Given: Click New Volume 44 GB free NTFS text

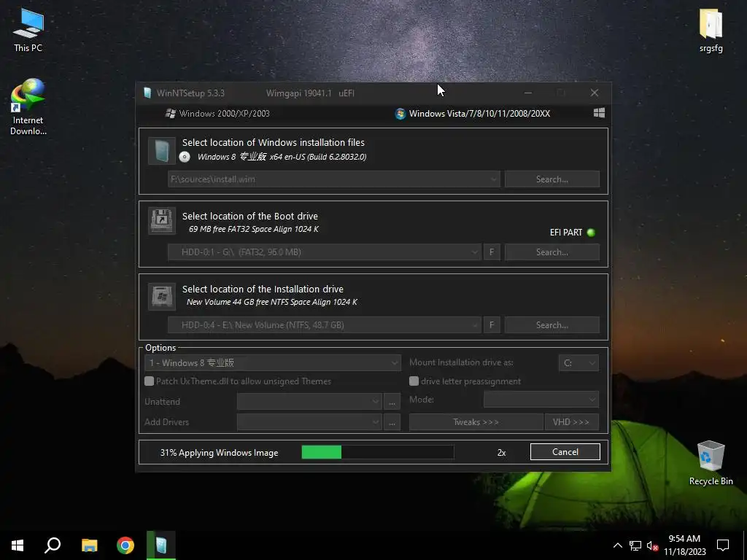Looking at the screenshot, I should click(x=271, y=302).
